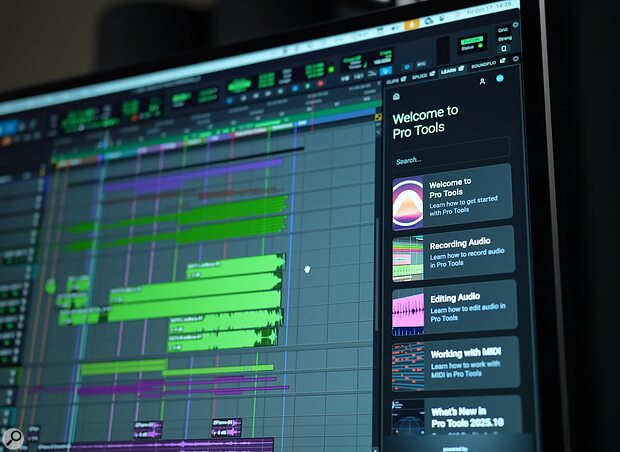This screenshot has width=620, height=452.
Task: Click the green round button left of Record
Action: pyautogui.click(x=307, y=86)
